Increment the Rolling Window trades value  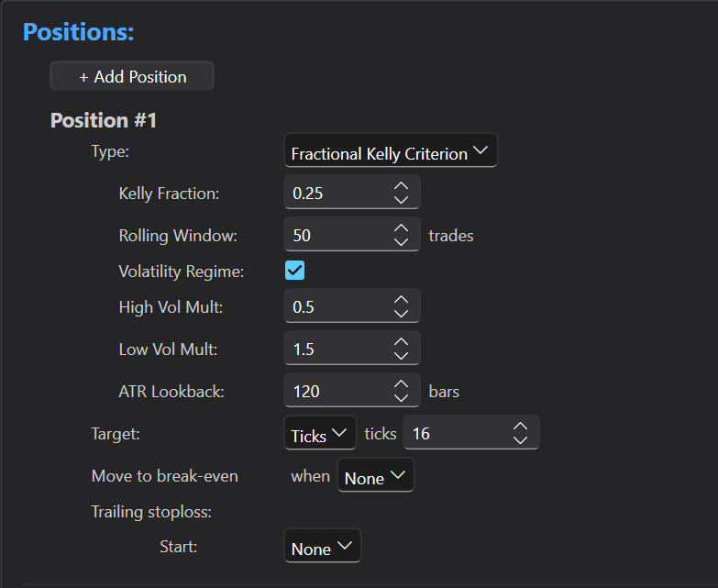pos(401,228)
